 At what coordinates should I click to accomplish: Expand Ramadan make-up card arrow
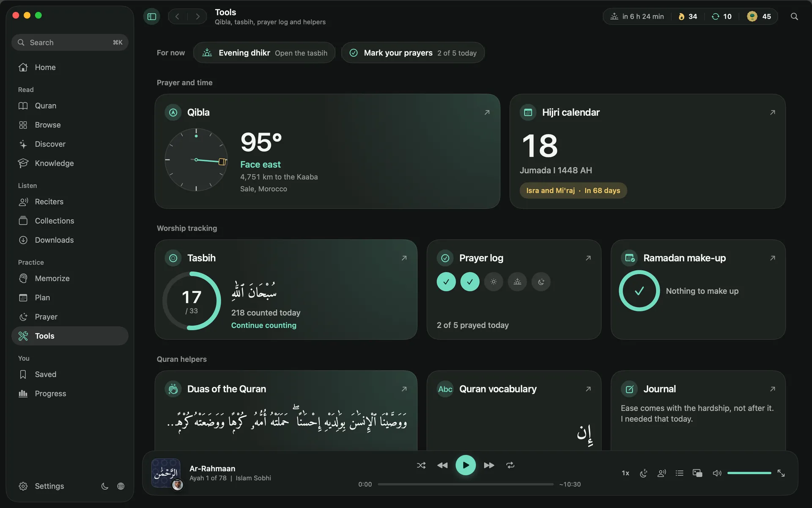[772, 258]
